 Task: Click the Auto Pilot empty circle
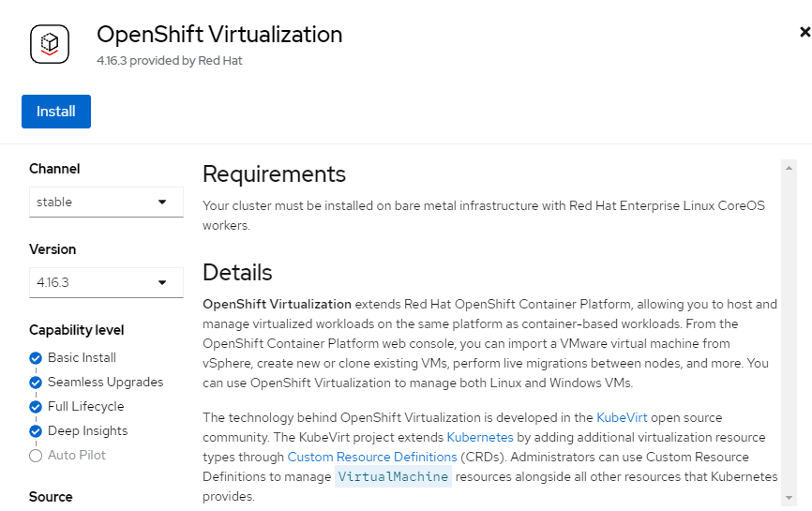36,456
